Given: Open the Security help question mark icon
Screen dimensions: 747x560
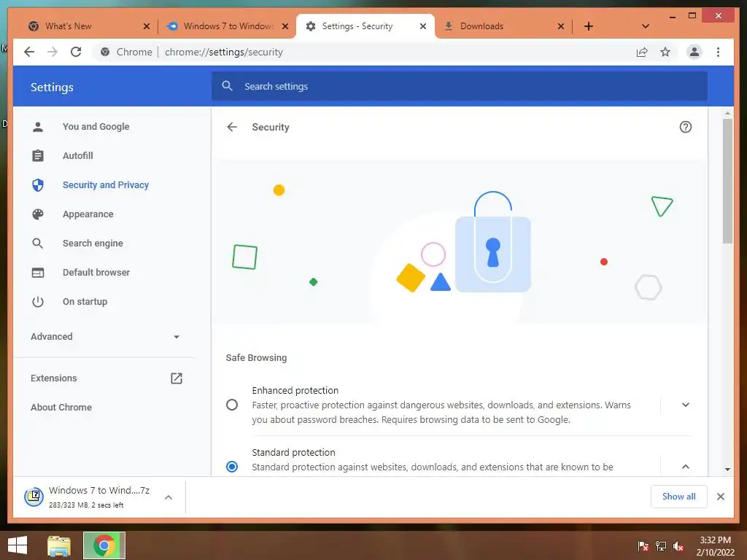Looking at the screenshot, I should pos(685,127).
